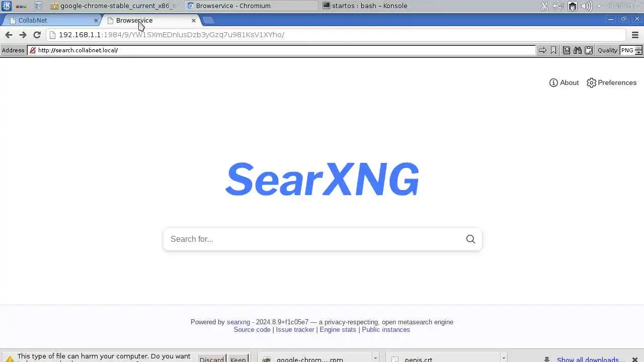
Task: Expand hidden system tray icons arrow
Action: point(599,7)
